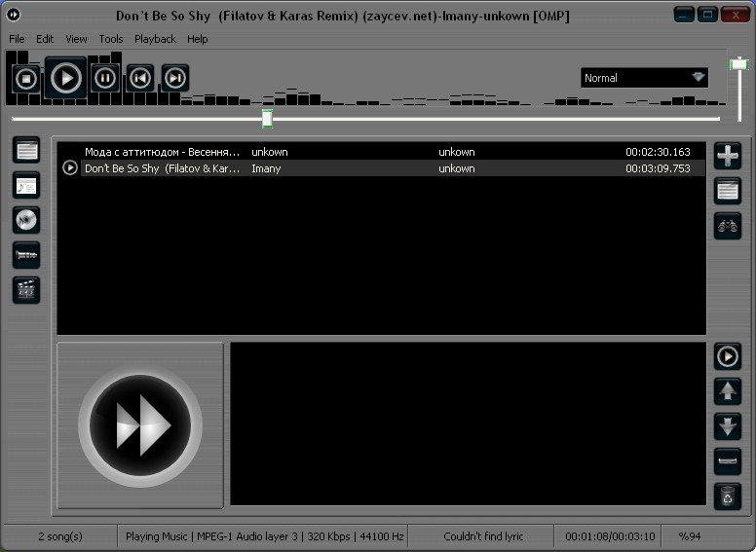
Task: Click the duration '00:02:30.163'
Action: (658, 152)
